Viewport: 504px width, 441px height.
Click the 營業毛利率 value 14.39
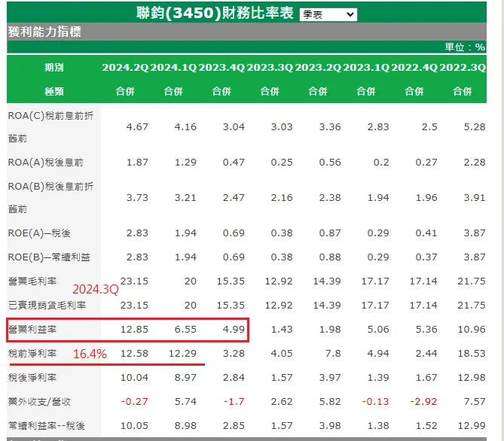[327, 281]
